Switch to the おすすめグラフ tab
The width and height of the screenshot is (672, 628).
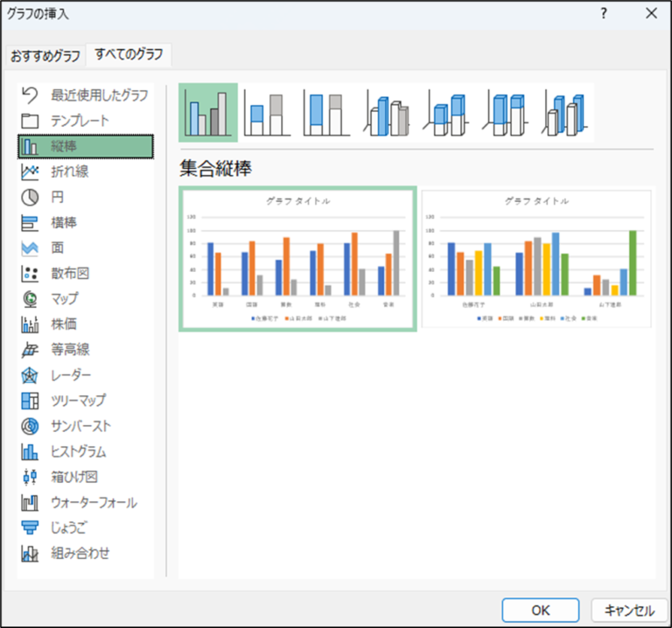pyautogui.click(x=45, y=56)
